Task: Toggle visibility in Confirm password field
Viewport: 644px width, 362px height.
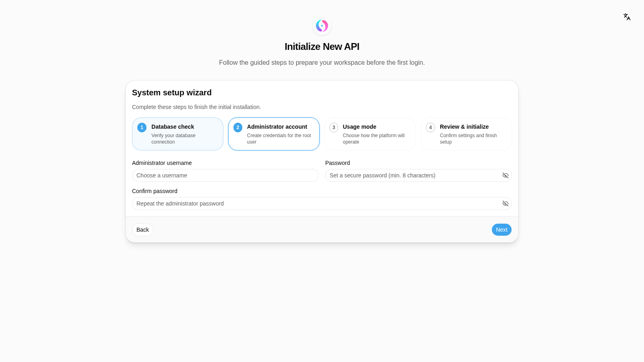Action: tap(505, 204)
